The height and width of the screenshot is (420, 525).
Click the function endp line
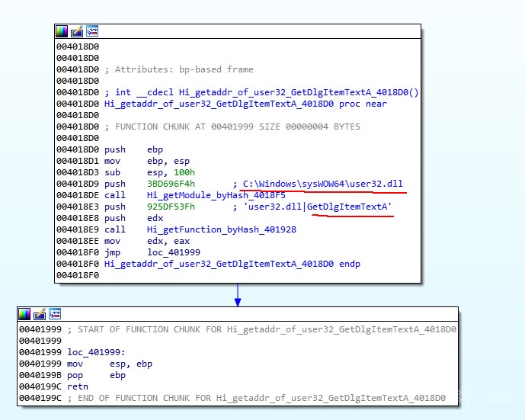[232, 264]
